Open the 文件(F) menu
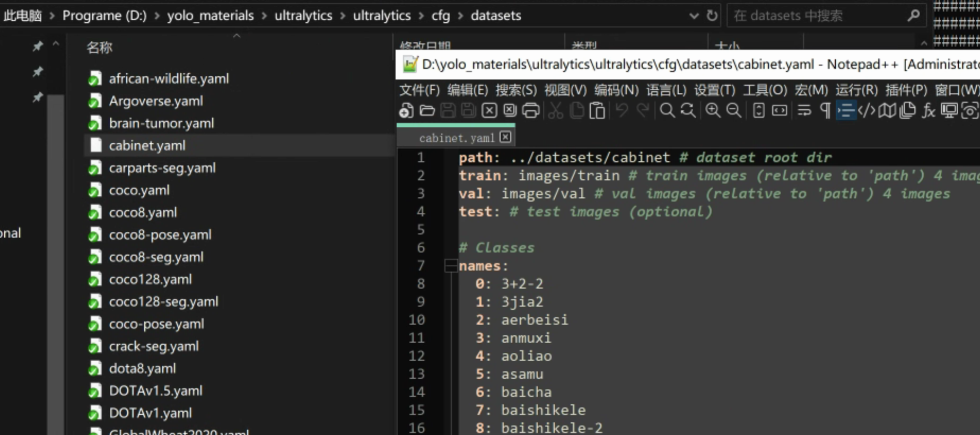The height and width of the screenshot is (435, 980). pos(419,90)
